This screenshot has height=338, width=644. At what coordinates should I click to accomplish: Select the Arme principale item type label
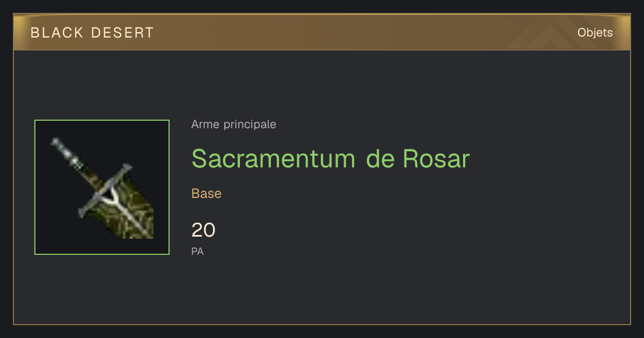click(234, 124)
